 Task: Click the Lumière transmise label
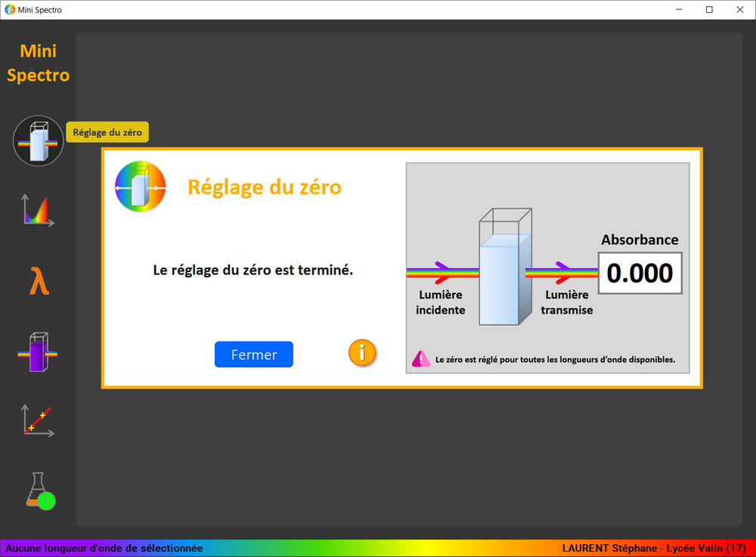coord(567,302)
